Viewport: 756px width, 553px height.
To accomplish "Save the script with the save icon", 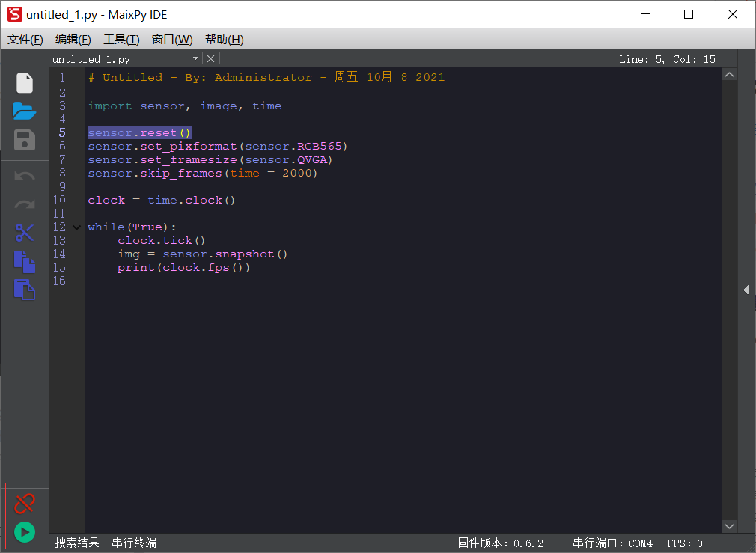I will pyautogui.click(x=25, y=140).
